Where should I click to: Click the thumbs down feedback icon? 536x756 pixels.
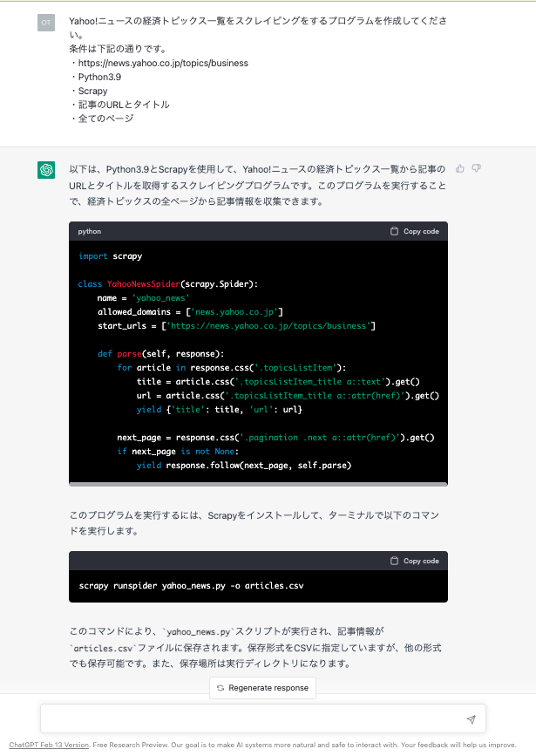(x=476, y=168)
